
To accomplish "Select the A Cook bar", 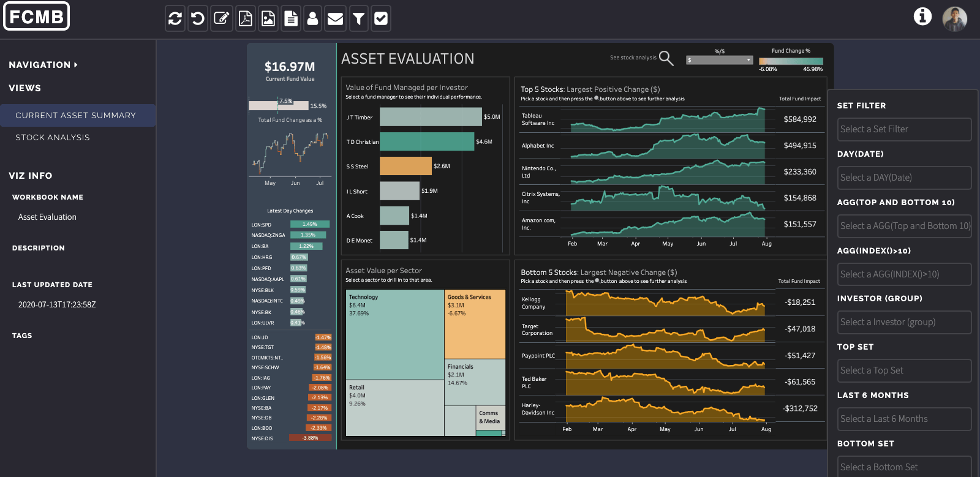I will pos(394,216).
